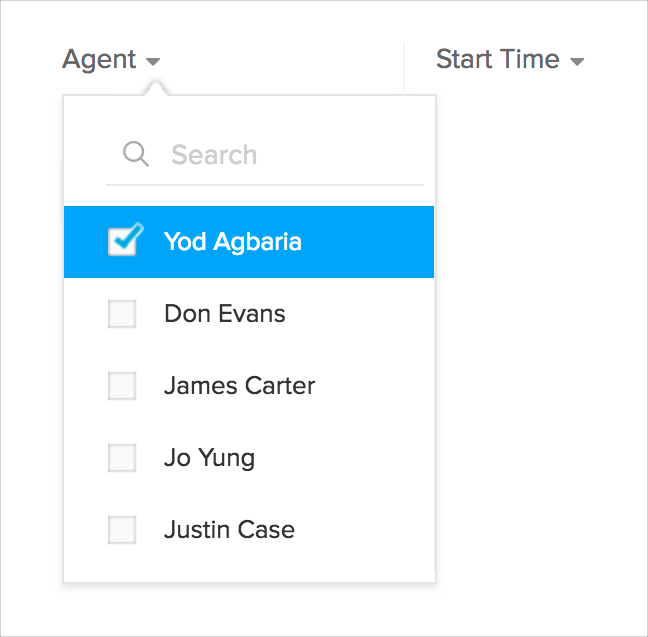Click the Agent column header label

99,59
